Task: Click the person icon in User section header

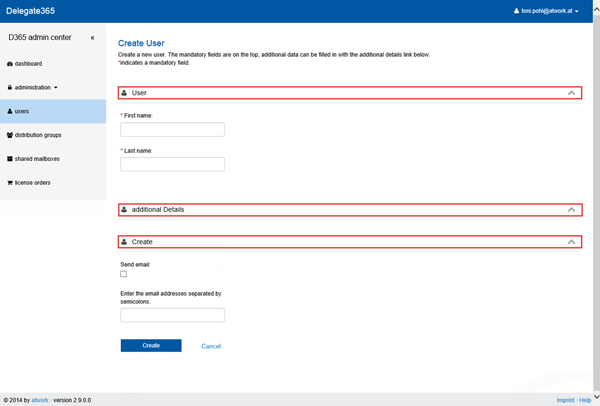Action: [124, 92]
